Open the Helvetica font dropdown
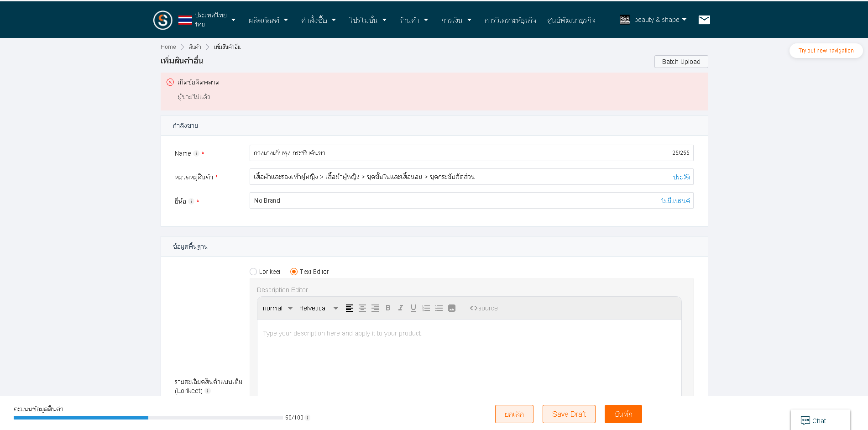Viewport: 868px width, 430px height. [319, 308]
